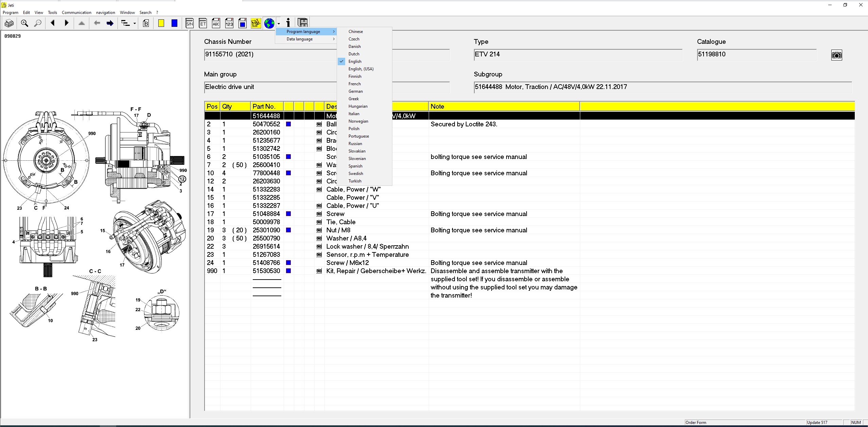Click the information 'i' icon
This screenshot has width=868, height=427.
(288, 23)
